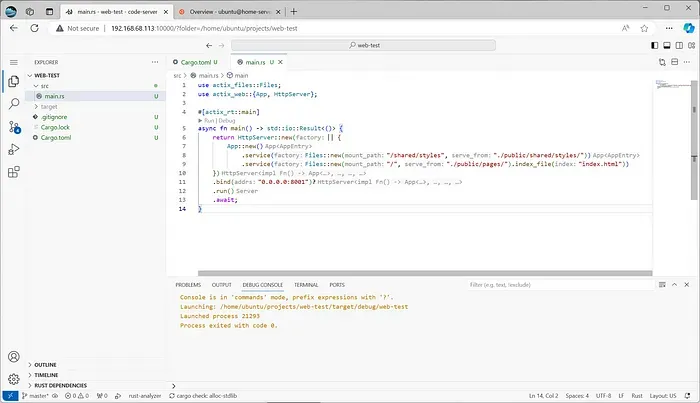Toggle the bottom panel layout icon

click(x=667, y=45)
